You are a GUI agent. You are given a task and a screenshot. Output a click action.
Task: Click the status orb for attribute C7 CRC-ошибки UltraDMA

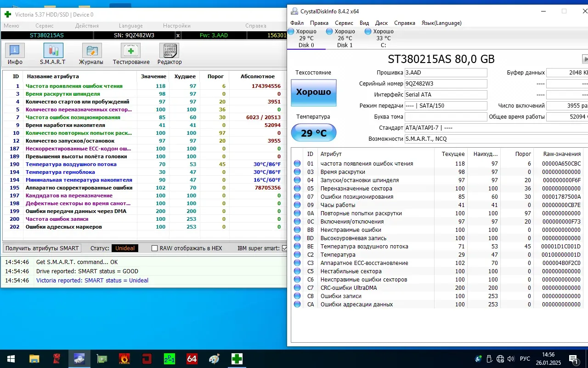point(297,288)
